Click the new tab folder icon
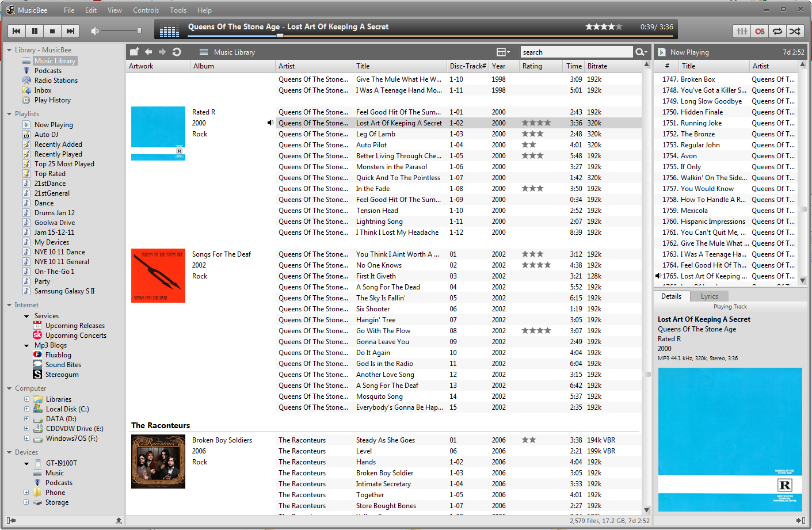 pos(134,51)
